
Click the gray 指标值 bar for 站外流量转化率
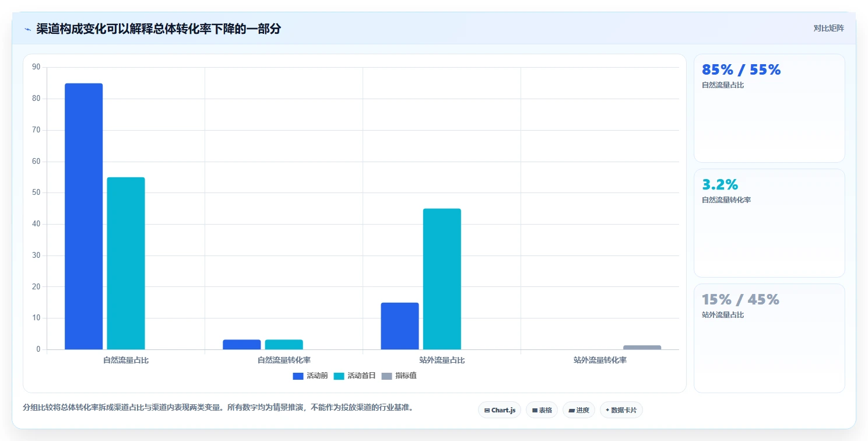click(642, 348)
